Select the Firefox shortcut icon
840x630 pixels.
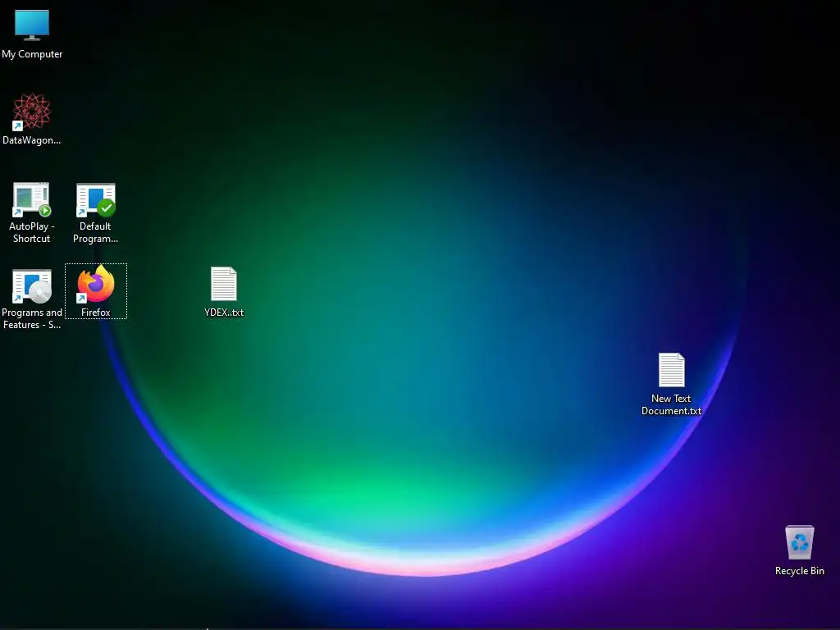click(x=96, y=285)
